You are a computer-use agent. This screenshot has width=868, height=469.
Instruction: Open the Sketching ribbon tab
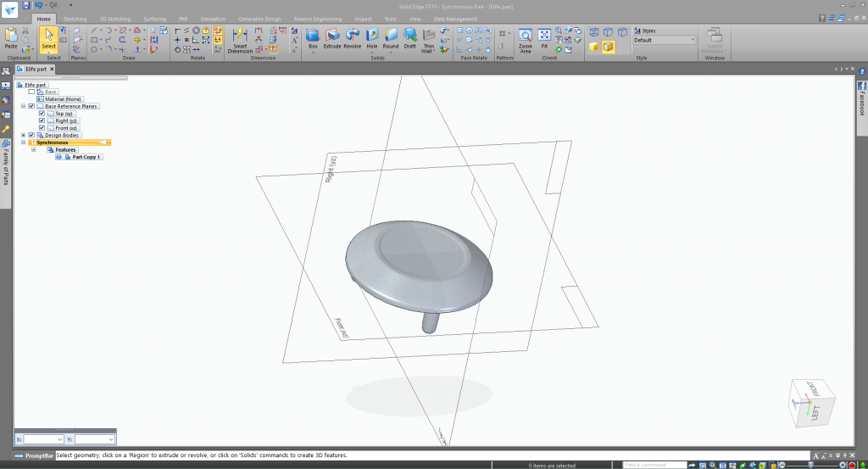coord(75,19)
